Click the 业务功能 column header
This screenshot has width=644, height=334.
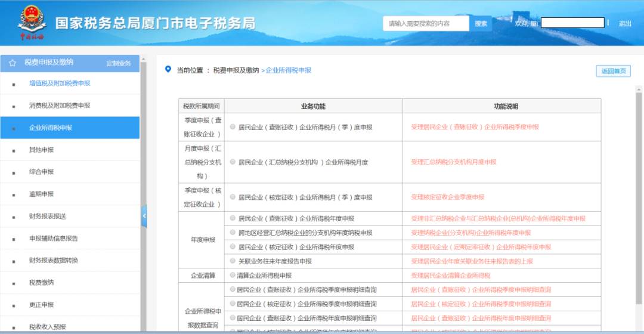point(314,106)
